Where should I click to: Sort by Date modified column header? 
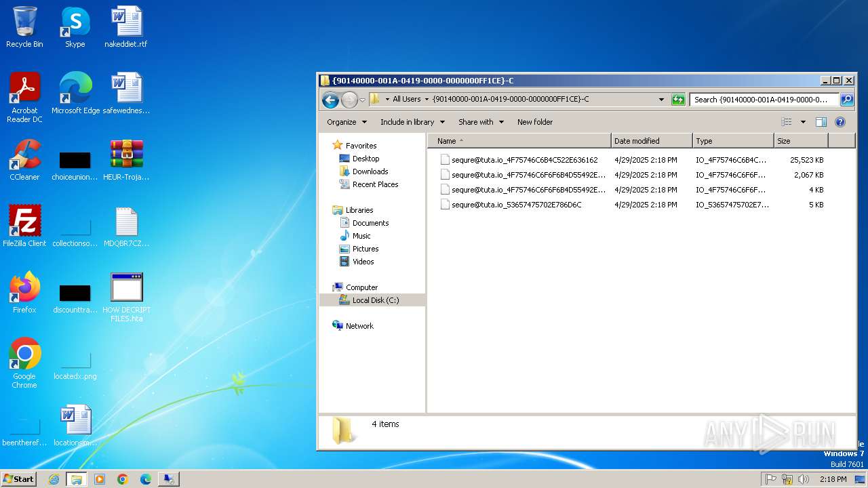click(652, 141)
